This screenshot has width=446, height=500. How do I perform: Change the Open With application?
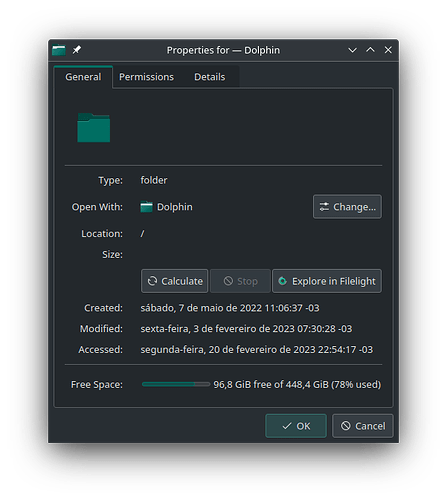click(347, 207)
